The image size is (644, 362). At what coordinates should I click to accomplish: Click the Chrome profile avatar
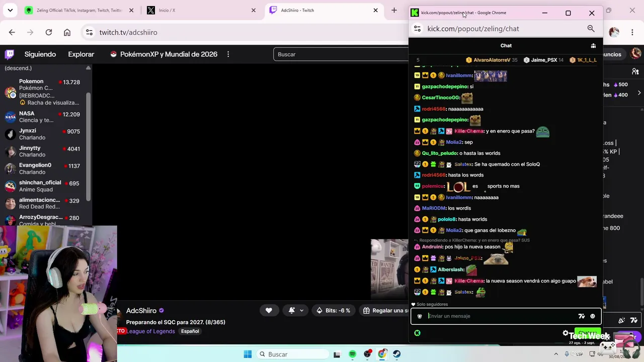click(x=614, y=32)
